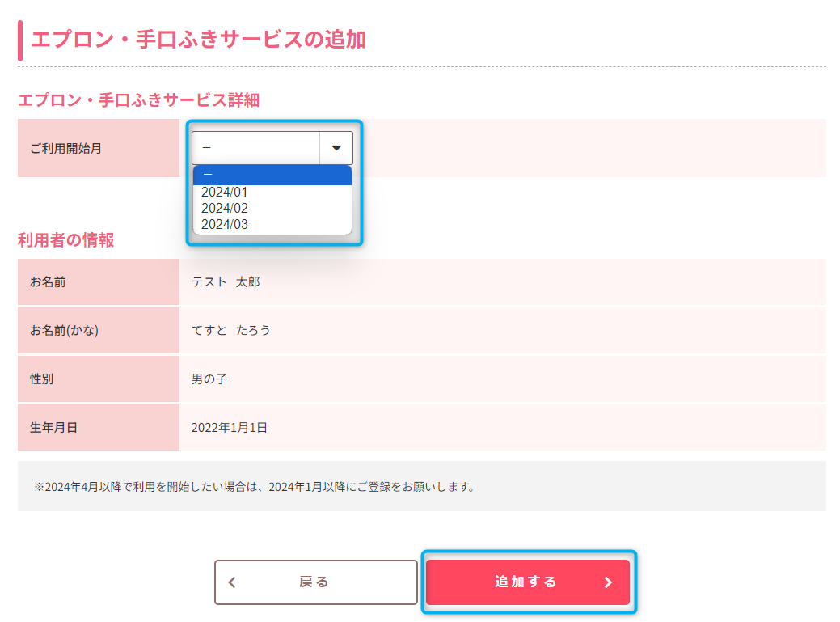The image size is (840, 622).
Task: Click the 性別 row label
Action: click(42, 379)
